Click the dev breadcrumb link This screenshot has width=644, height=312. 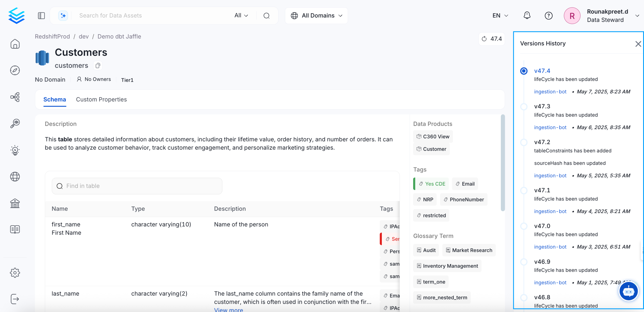click(84, 36)
